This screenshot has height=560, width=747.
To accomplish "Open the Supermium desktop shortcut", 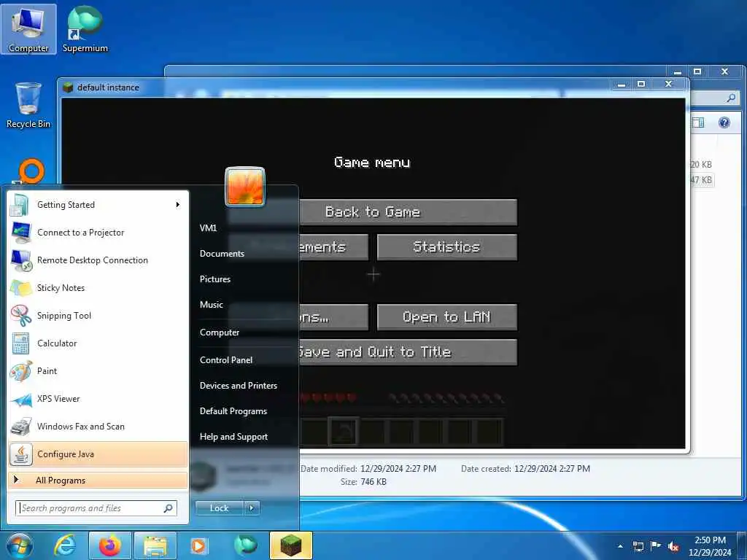I will pos(85,29).
